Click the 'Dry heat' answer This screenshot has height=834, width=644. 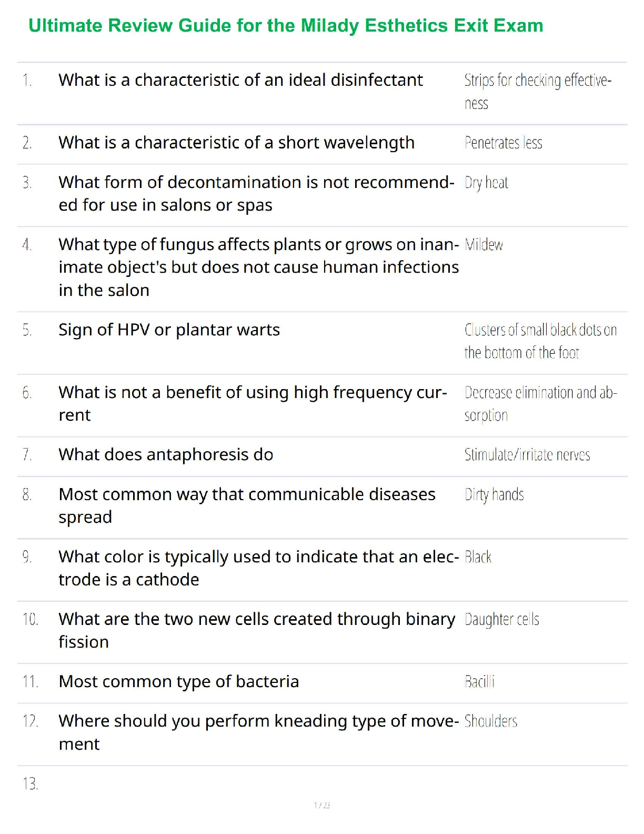pyautogui.click(x=486, y=183)
